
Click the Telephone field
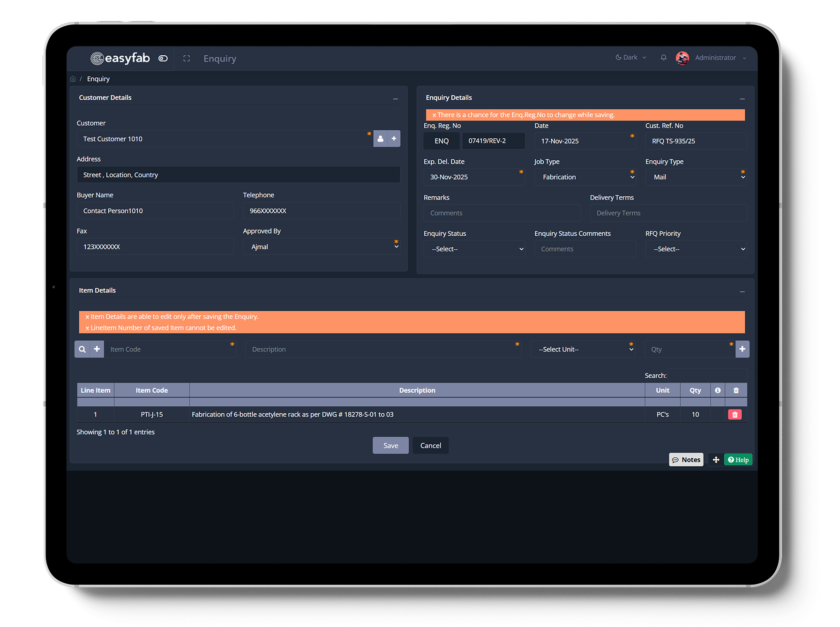322,211
